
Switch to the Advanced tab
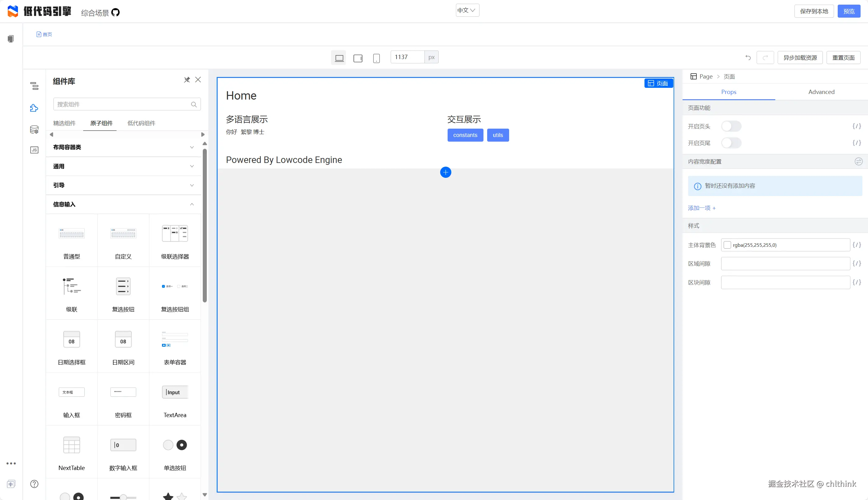point(821,92)
